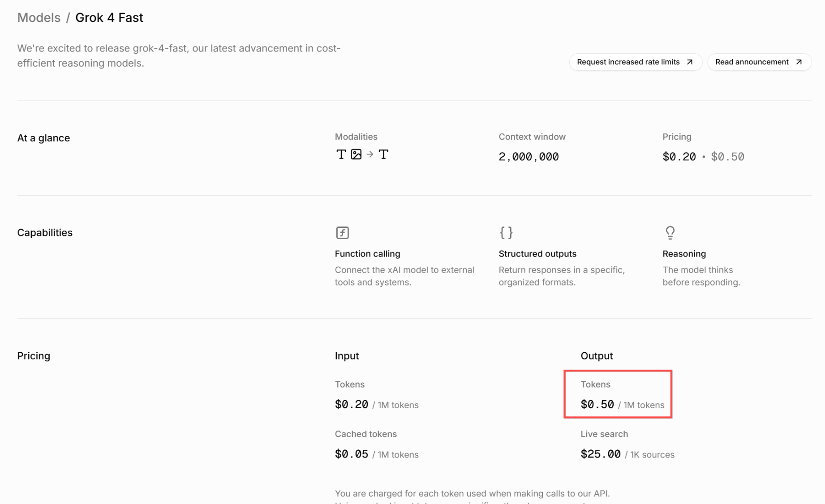The height and width of the screenshot is (504, 825).
Task: Click the Function calling icon
Action: [x=342, y=233]
